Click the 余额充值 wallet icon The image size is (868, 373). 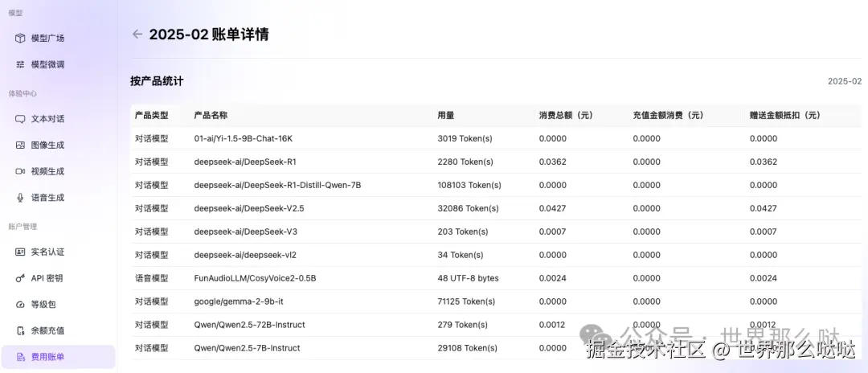click(x=20, y=330)
